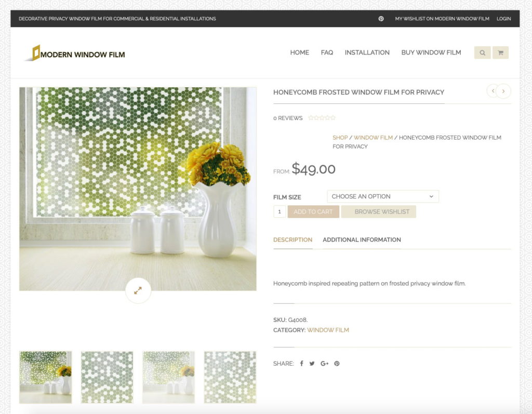Click the Login link
Image resolution: width=532 pixels, height=414 pixels.
[503, 19]
